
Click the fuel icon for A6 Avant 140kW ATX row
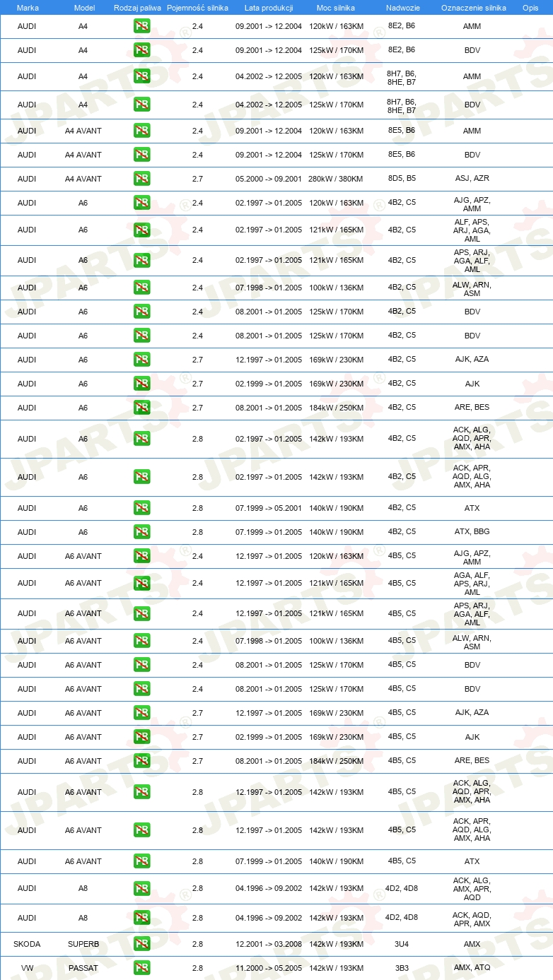(142, 861)
